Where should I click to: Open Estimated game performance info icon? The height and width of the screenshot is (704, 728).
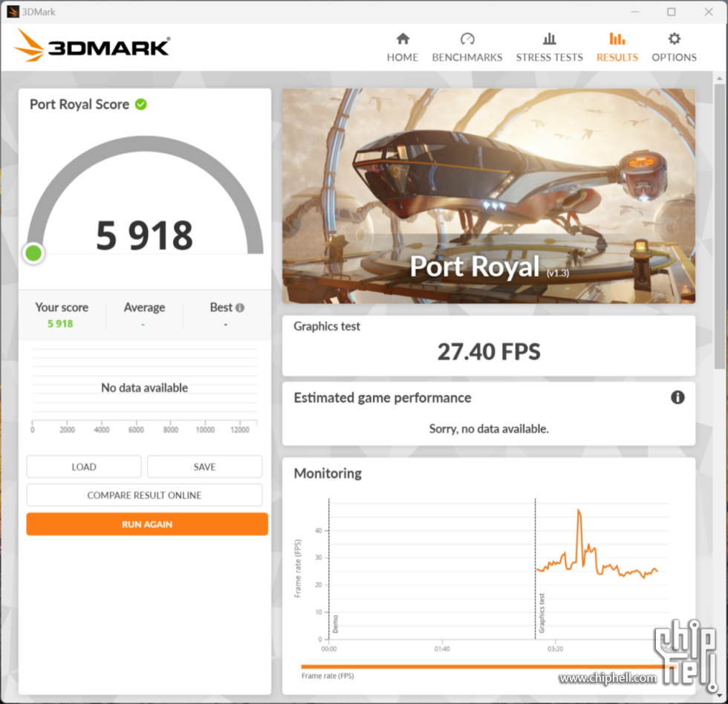[677, 397]
